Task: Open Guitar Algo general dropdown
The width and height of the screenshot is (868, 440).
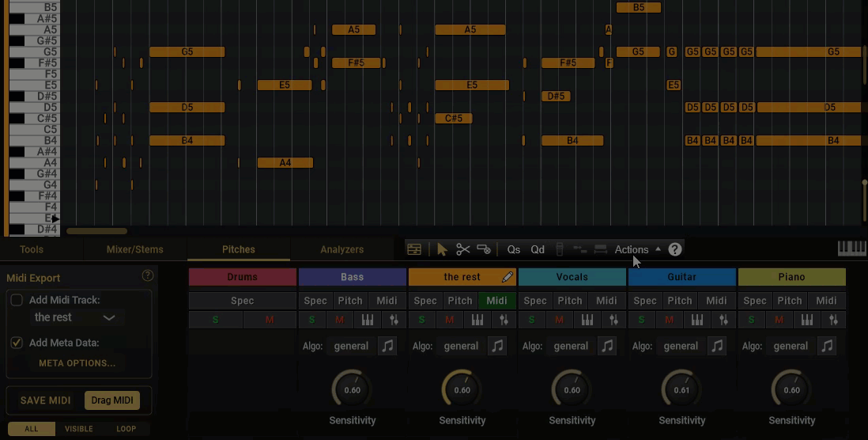Action: click(681, 346)
